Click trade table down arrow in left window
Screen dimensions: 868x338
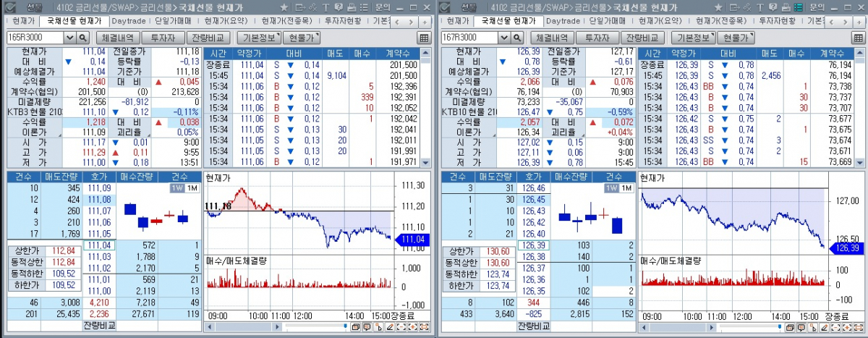(x=425, y=163)
